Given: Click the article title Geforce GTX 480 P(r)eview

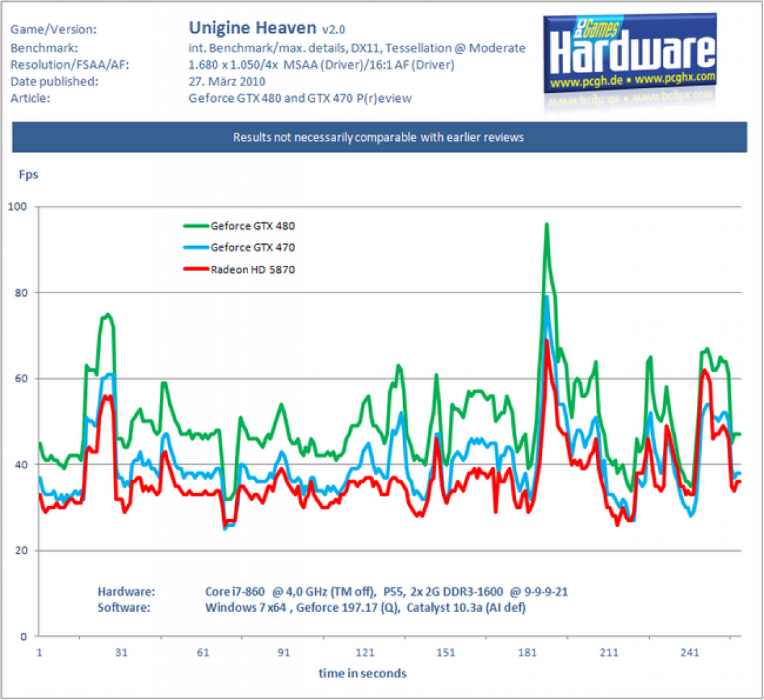Looking at the screenshot, I should point(300,98).
